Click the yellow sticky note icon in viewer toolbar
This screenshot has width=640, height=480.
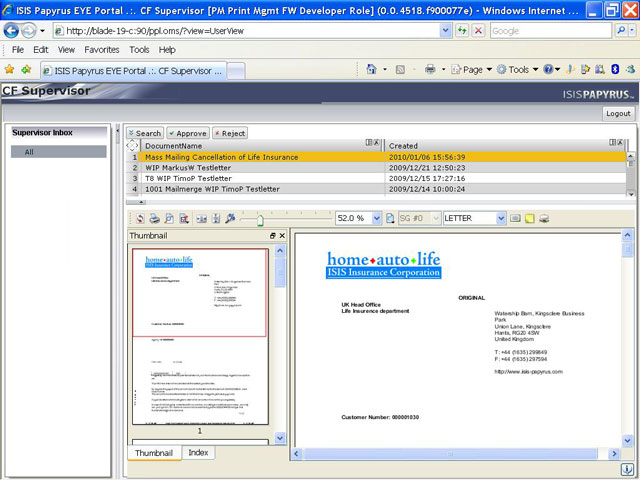pyautogui.click(x=530, y=218)
